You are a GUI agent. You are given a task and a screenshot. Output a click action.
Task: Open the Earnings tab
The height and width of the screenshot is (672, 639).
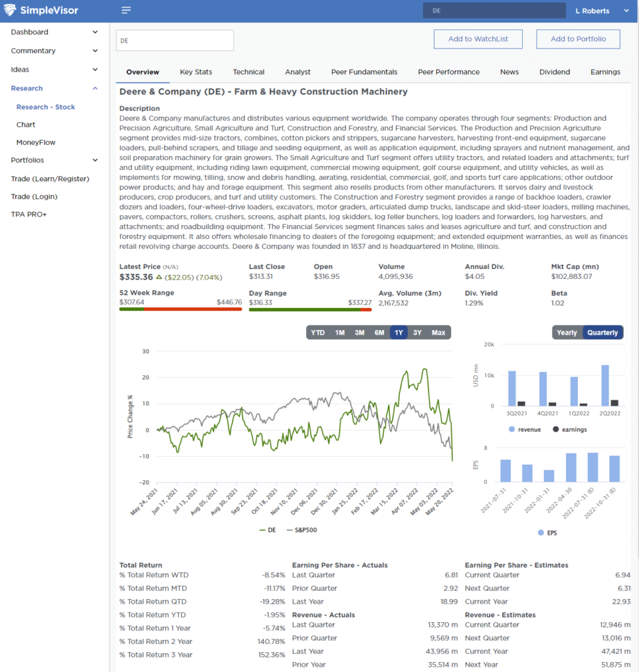(x=605, y=72)
